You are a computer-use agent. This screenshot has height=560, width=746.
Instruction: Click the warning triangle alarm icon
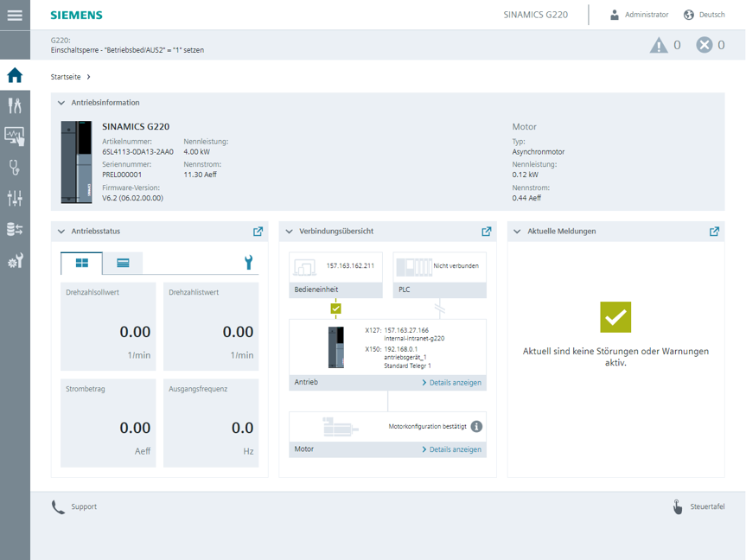[659, 45]
